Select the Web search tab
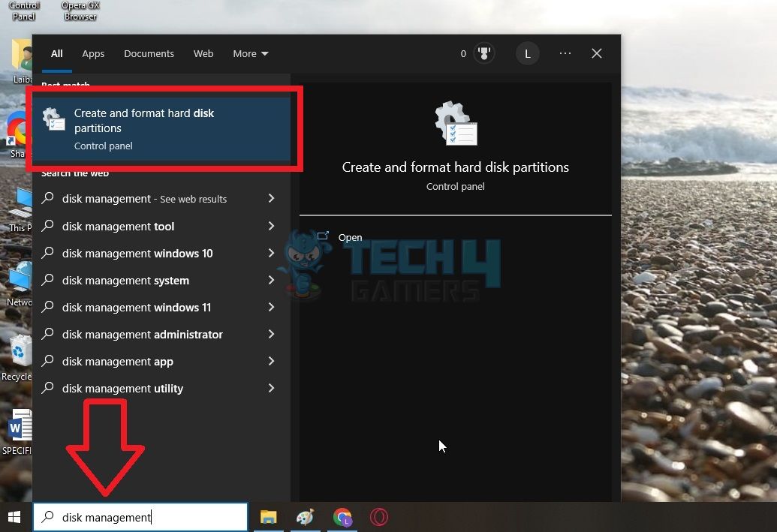This screenshot has width=777, height=532. coord(203,54)
